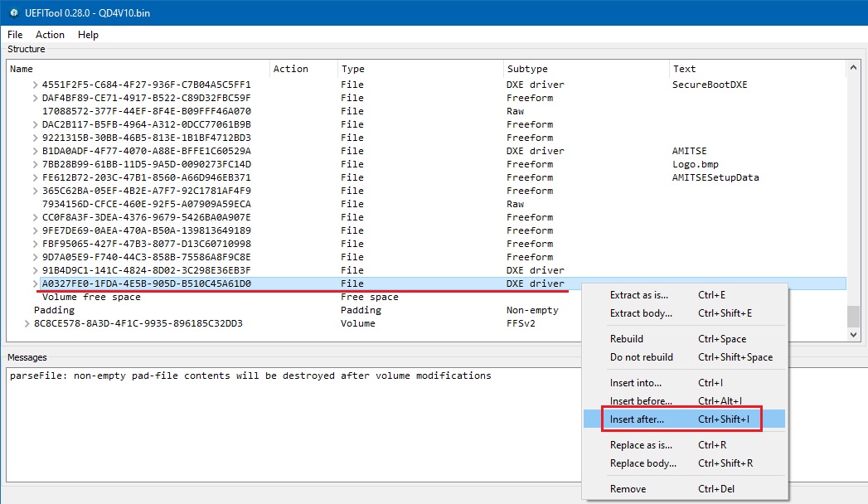Click the structure tree scrollbar thumb

click(x=853, y=316)
